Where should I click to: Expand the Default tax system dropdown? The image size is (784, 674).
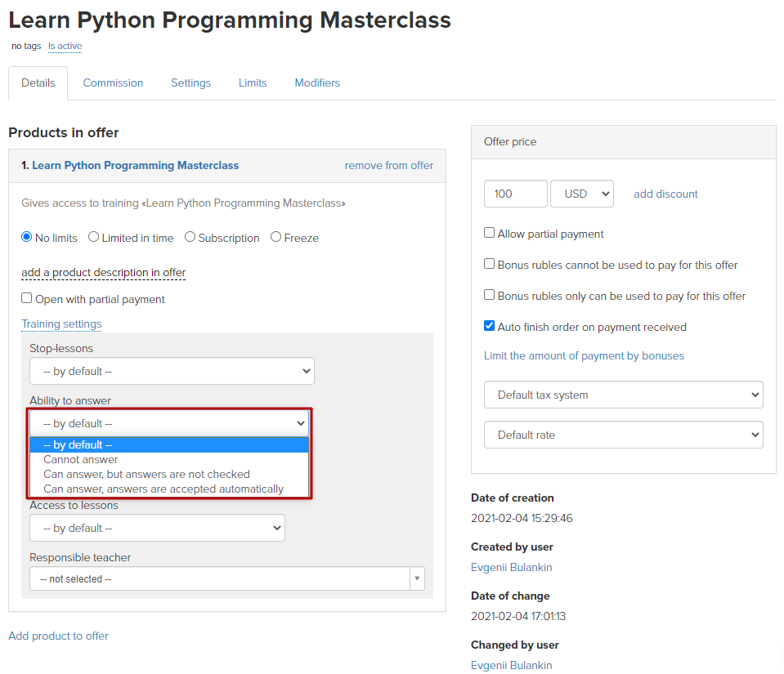coord(624,395)
